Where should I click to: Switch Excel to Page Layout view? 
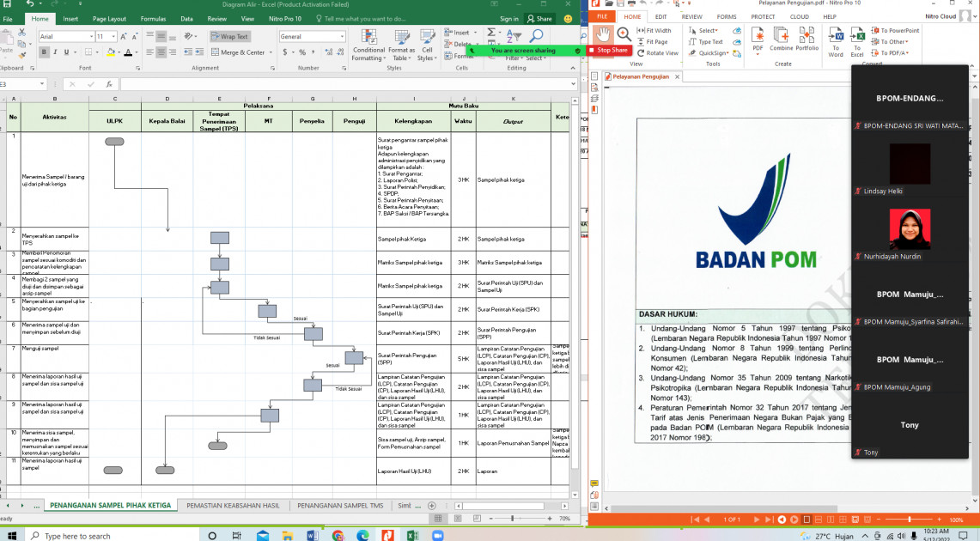coord(458,519)
